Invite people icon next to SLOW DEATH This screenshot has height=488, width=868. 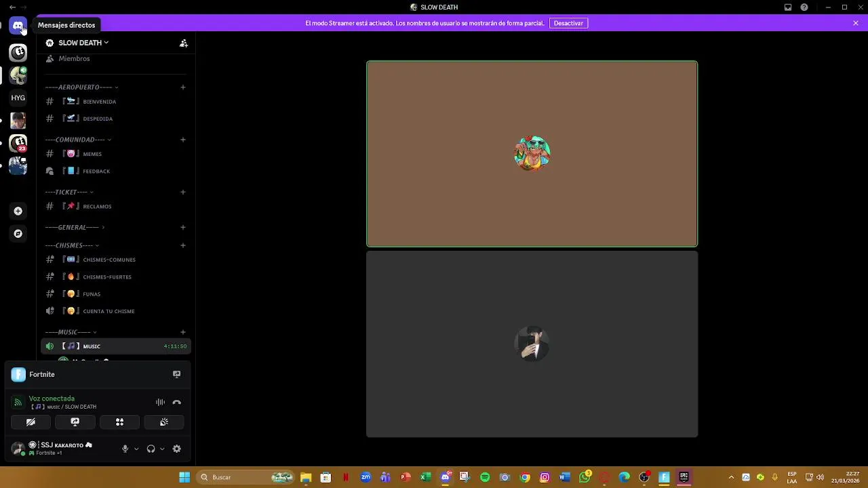click(x=183, y=43)
